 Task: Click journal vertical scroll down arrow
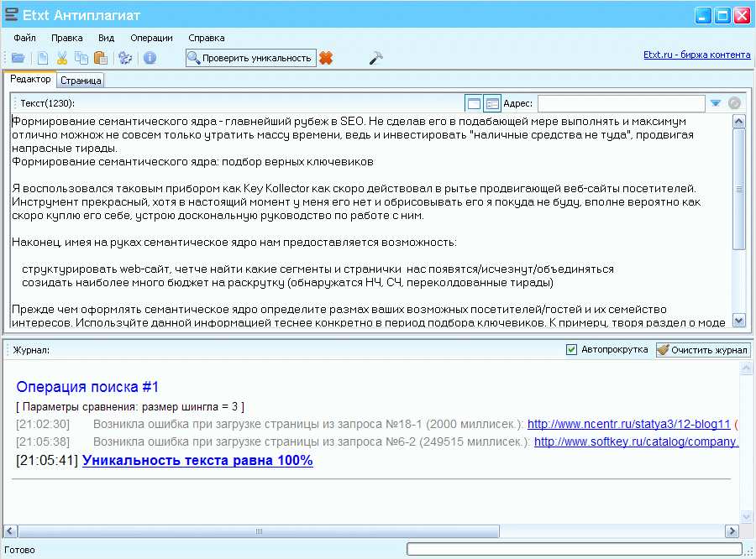[746, 516]
